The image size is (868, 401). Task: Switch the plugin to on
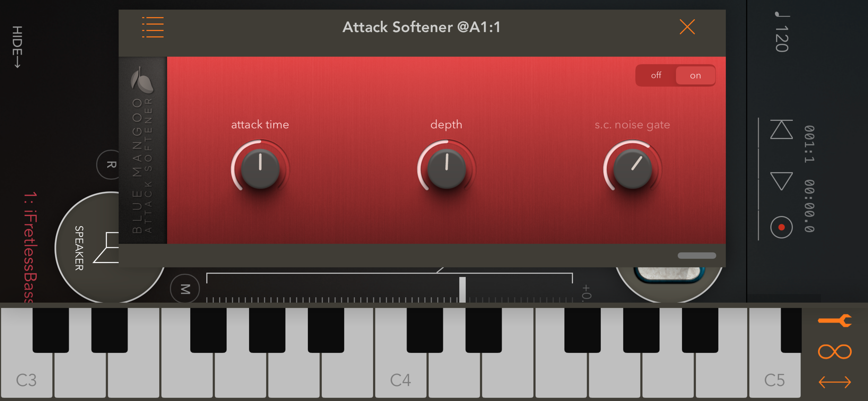coord(695,75)
